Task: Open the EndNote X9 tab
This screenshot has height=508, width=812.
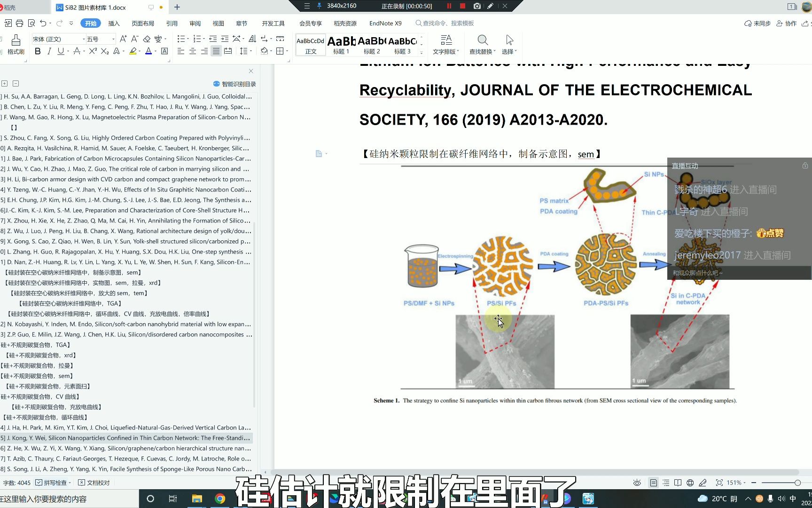Action: coord(385,23)
